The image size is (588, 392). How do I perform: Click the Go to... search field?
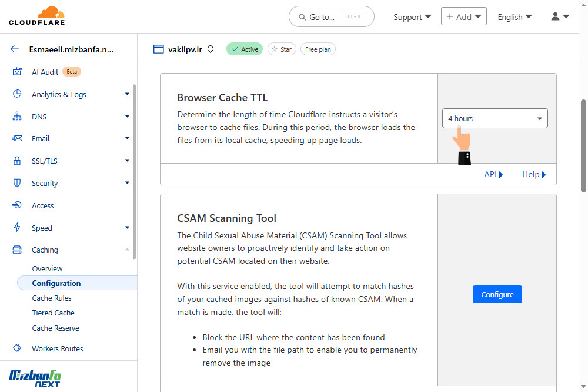coord(332,16)
